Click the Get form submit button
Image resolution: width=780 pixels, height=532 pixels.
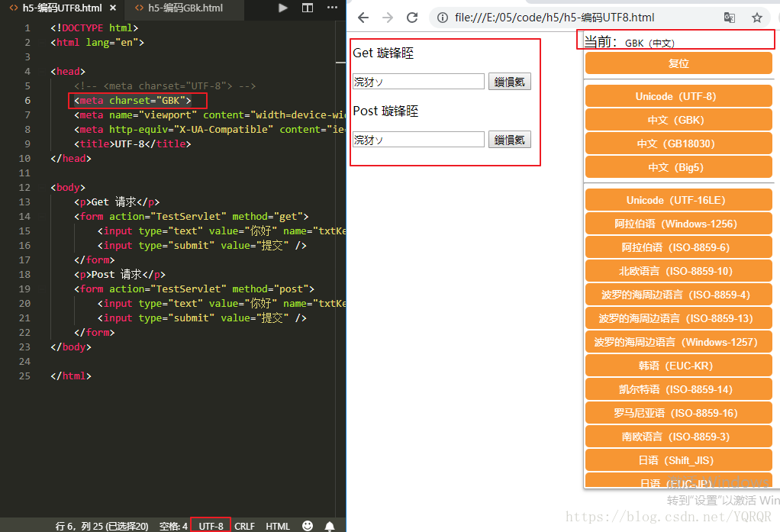[x=509, y=82]
